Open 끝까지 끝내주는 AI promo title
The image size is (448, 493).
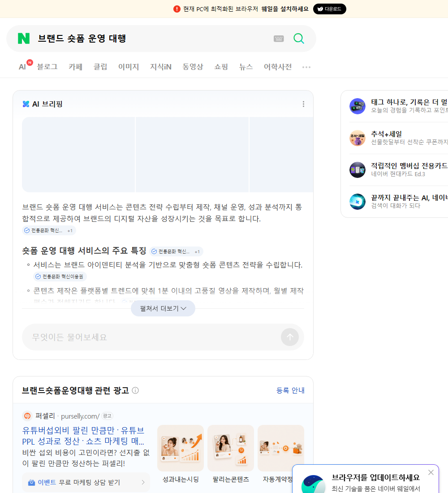[409, 198]
